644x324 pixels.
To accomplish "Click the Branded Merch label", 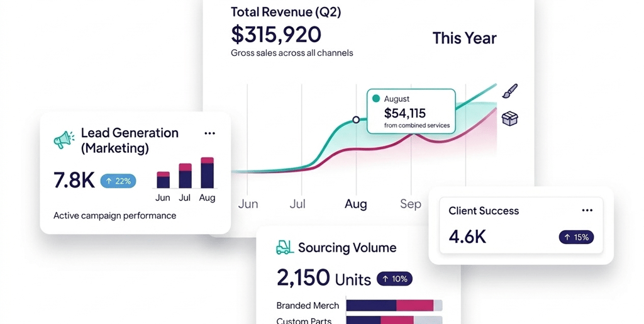I will pos(308,306).
